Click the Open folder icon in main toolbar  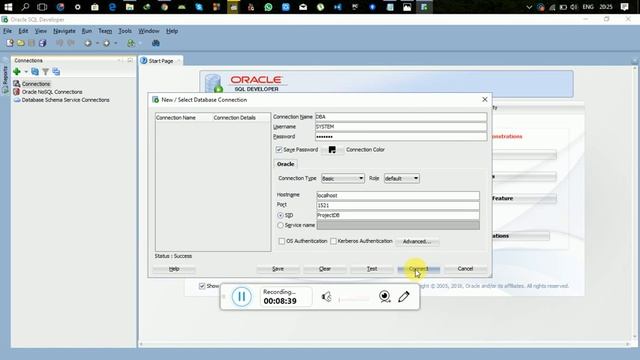21,43
